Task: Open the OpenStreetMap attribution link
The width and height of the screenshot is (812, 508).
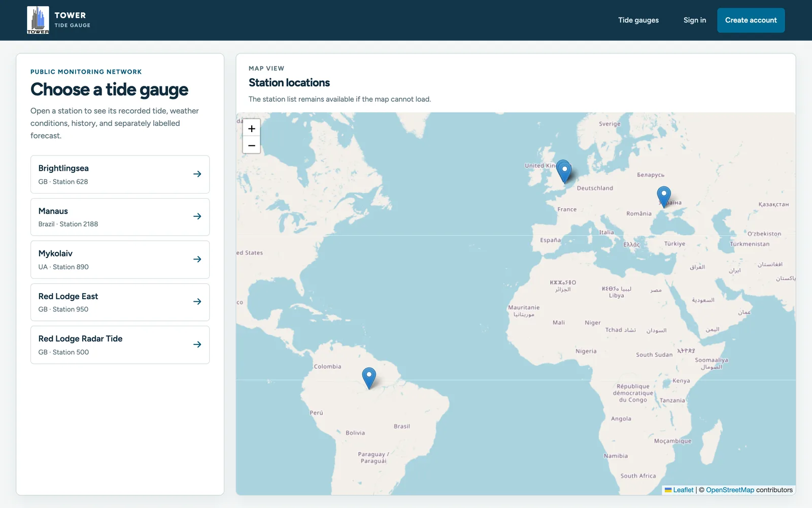Action: 730,490
